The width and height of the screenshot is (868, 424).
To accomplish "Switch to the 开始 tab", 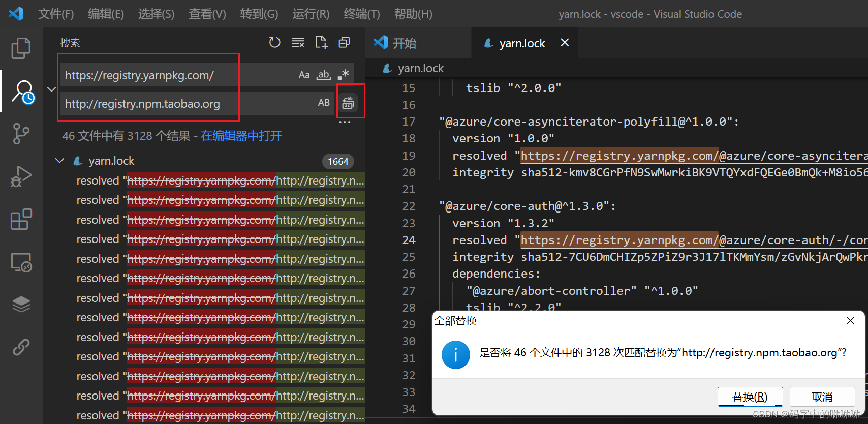I will click(418, 43).
